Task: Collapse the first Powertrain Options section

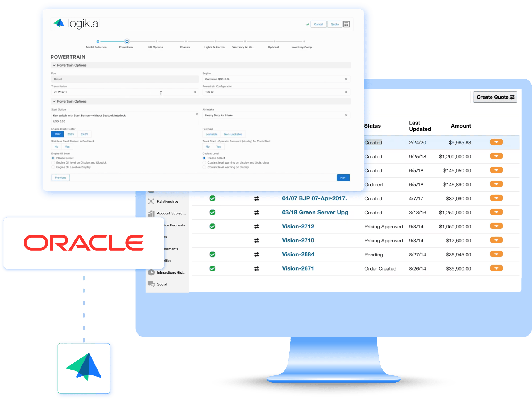Action: click(x=54, y=65)
